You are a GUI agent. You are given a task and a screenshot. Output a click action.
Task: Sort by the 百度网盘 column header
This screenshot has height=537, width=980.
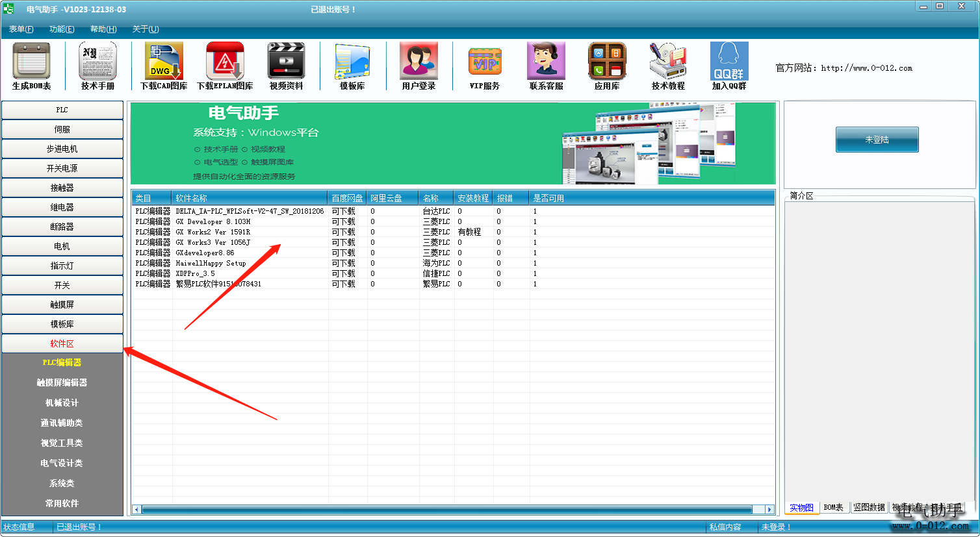347,198
